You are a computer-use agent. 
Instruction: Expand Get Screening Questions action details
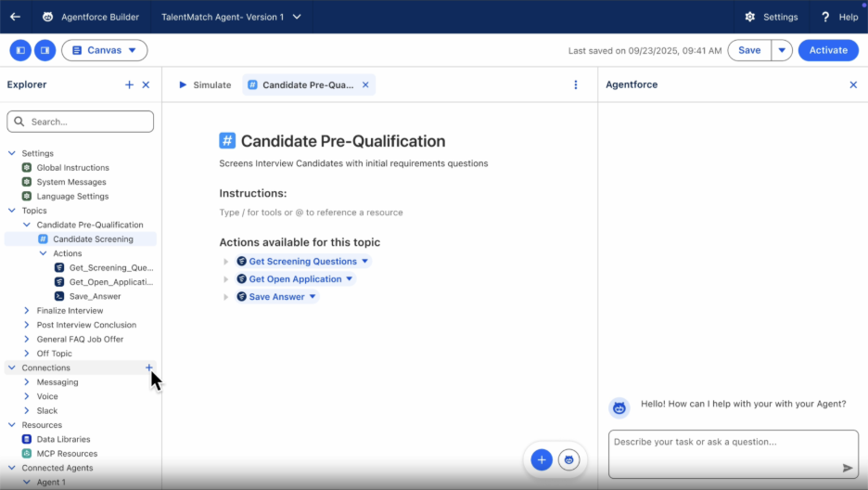click(226, 262)
